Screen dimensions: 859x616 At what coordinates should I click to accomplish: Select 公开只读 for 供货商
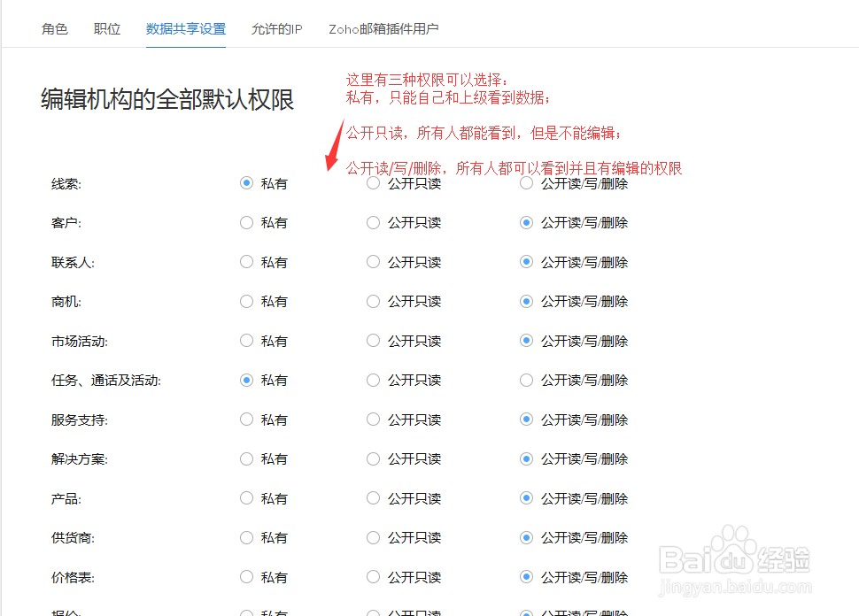tap(374, 538)
